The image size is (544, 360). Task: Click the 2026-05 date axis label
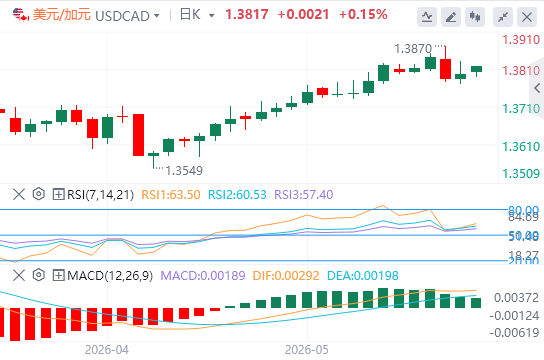[x=306, y=350]
